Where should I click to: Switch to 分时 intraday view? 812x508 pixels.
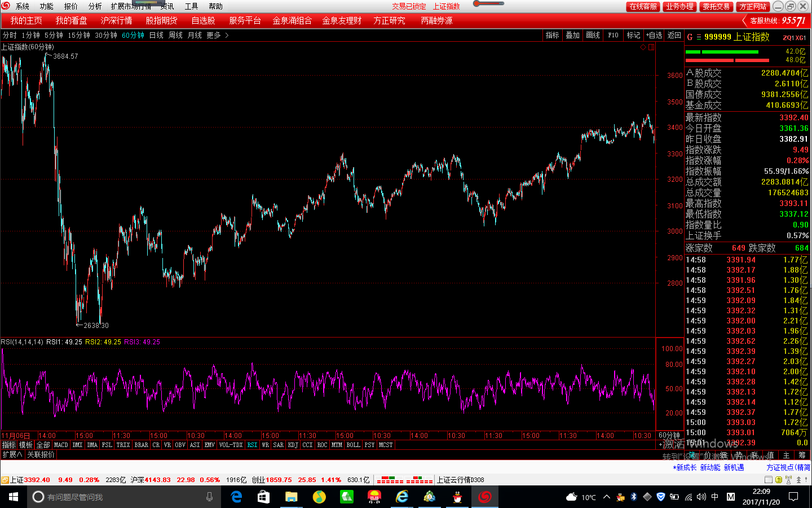10,35
